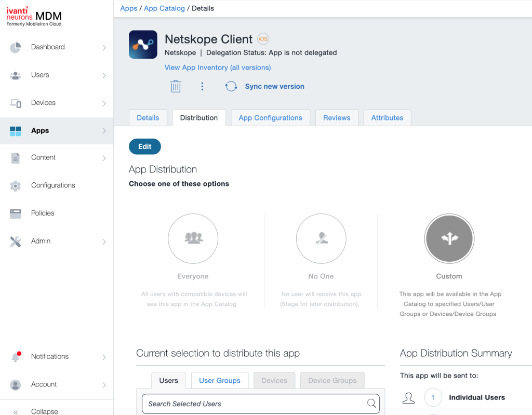Click the Collapse double-arrow icon

[15, 412]
